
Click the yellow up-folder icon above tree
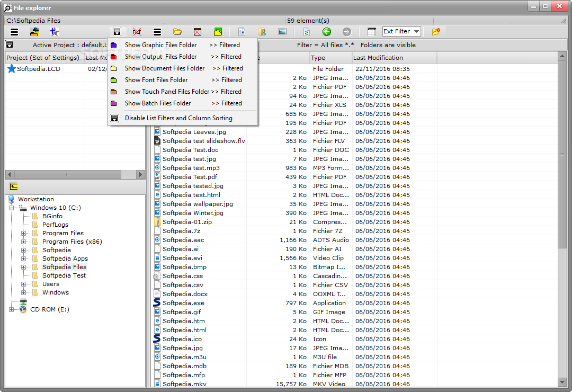tap(13, 186)
